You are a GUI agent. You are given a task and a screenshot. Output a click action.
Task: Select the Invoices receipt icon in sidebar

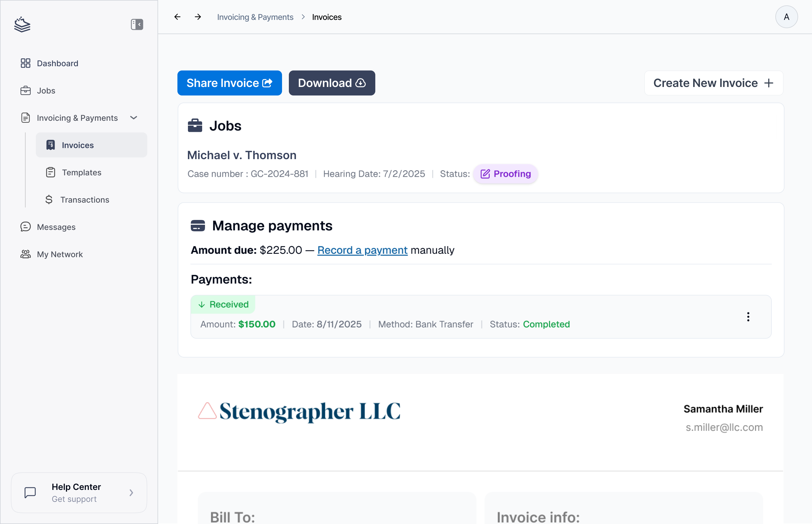pyautogui.click(x=50, y=145)
